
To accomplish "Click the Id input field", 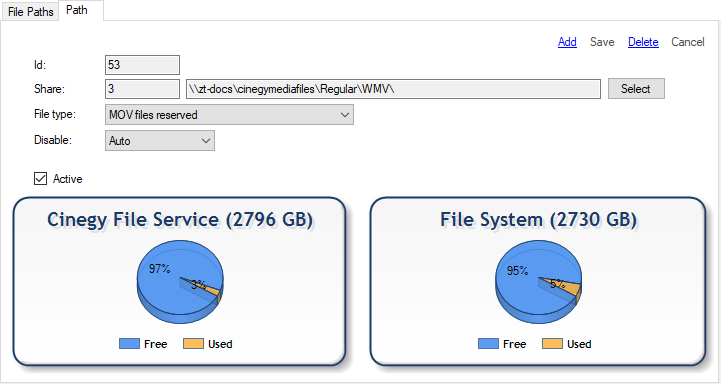I will 142,65.
